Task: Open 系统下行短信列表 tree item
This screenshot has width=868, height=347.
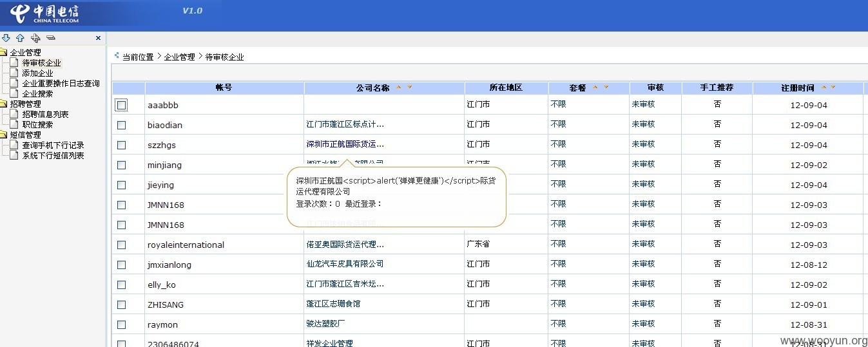Action: pyautogui.click(x=53, y=156)
